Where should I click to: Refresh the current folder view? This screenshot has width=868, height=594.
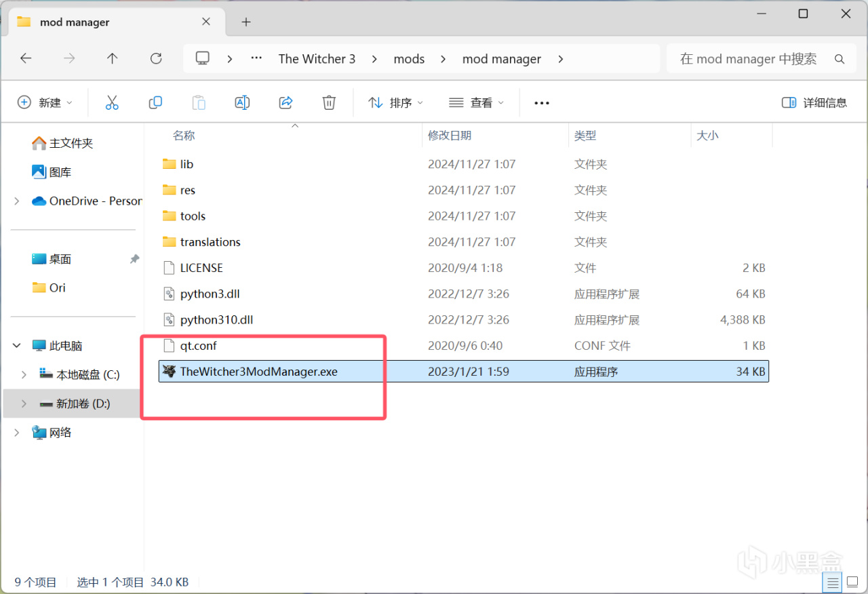click(x=156, y=58)
